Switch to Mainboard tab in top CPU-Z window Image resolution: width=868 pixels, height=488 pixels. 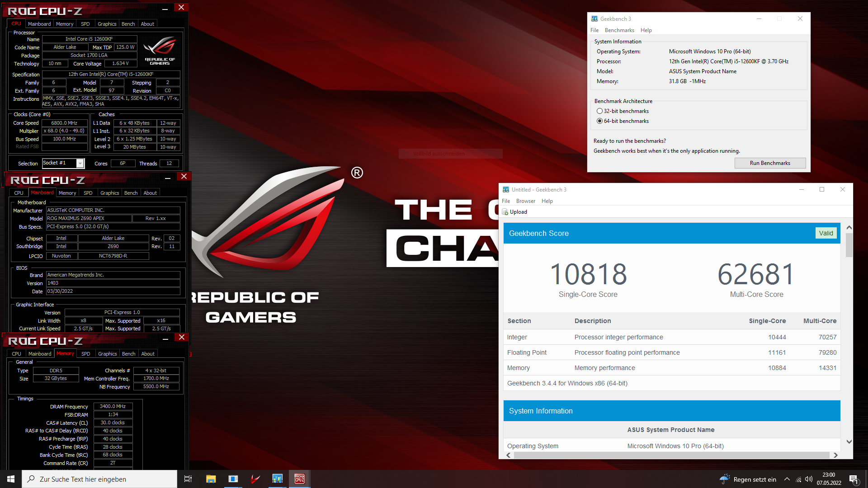[39, 24]
